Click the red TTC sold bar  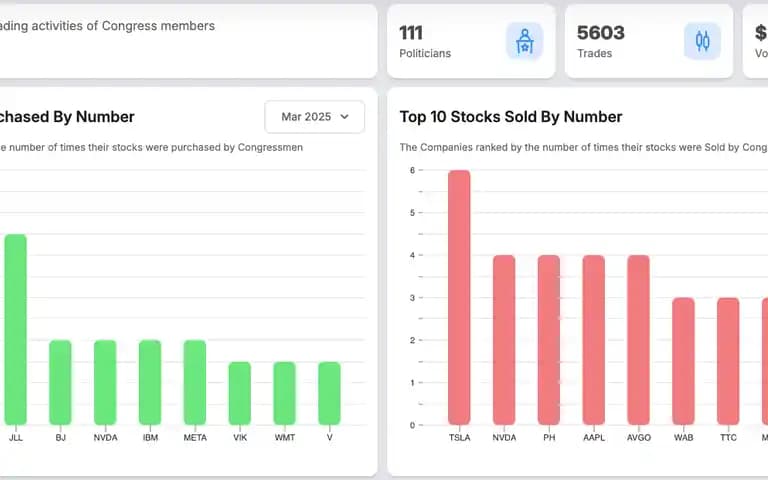click(728, 361)
